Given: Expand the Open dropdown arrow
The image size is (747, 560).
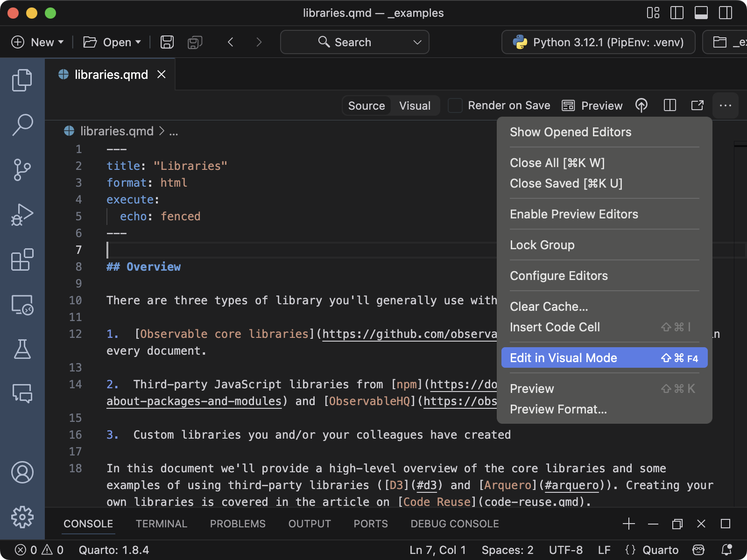Looking at the screenshot, I should pyautogui.click(x=138, y=42).
